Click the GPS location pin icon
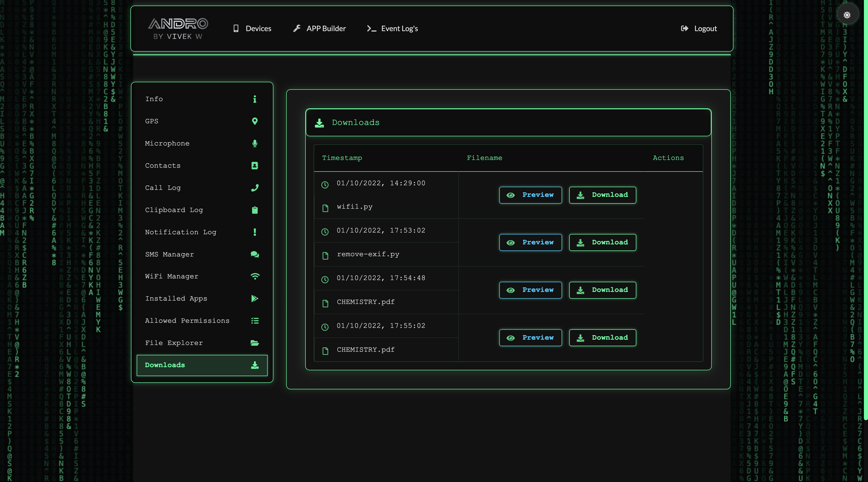868x482 pixels. [255, 121]
